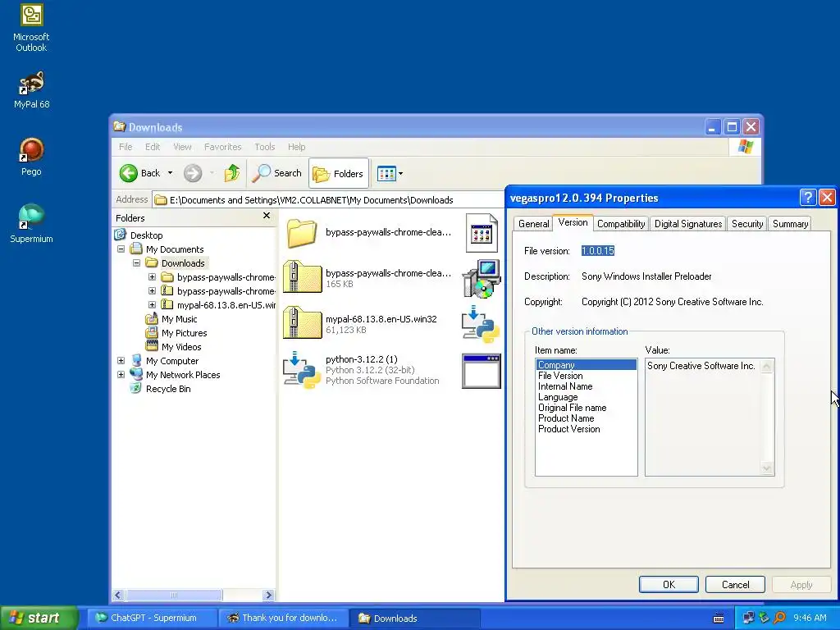Switch to the Compatibility tab

[x=621, y=224]
